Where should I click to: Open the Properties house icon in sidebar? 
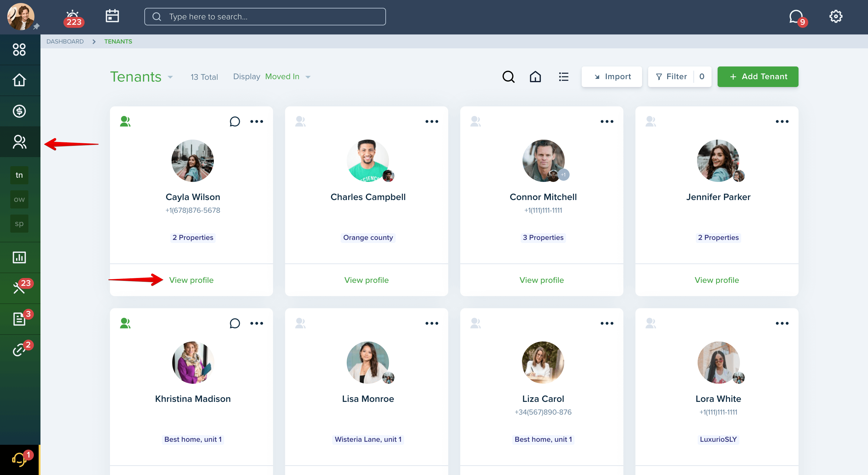point(19,80)
